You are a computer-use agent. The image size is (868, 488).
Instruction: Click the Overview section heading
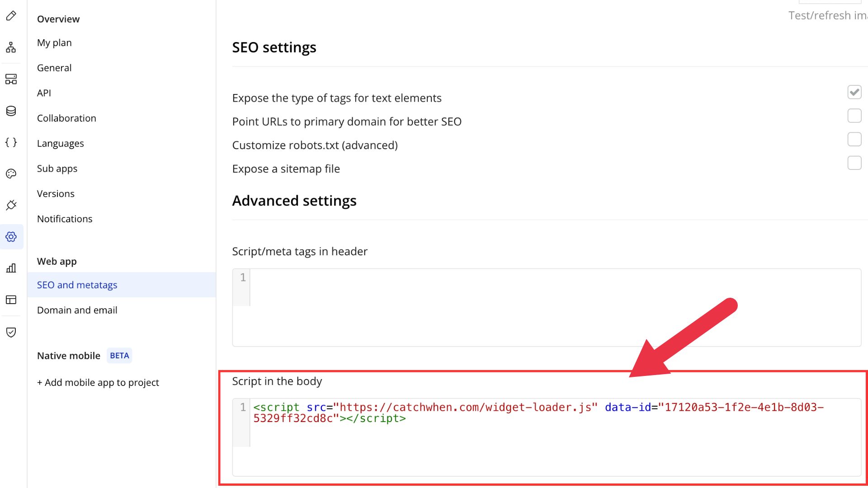click(58, 19)
